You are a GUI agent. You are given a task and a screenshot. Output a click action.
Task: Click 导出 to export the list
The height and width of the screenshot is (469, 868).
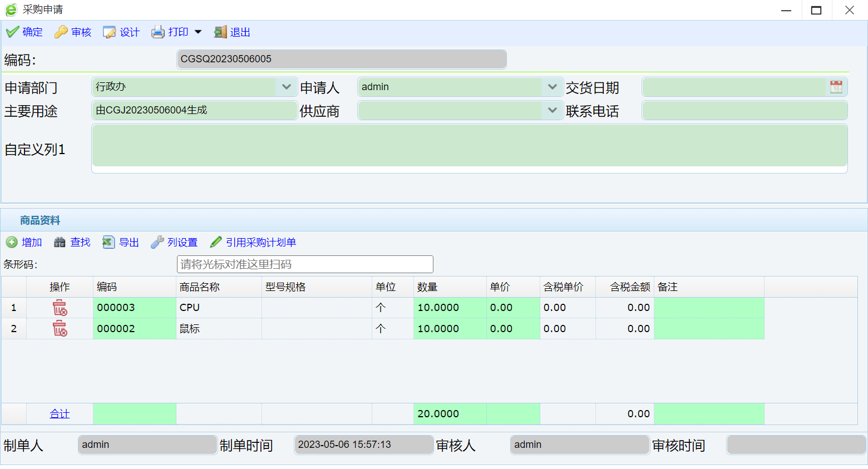click(121, 243)
